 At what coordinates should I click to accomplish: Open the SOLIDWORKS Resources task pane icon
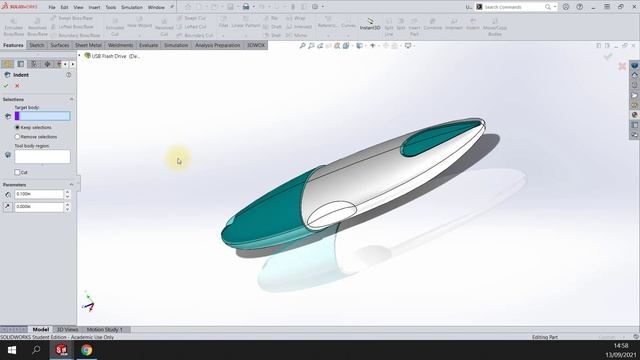tap(635, 75)
